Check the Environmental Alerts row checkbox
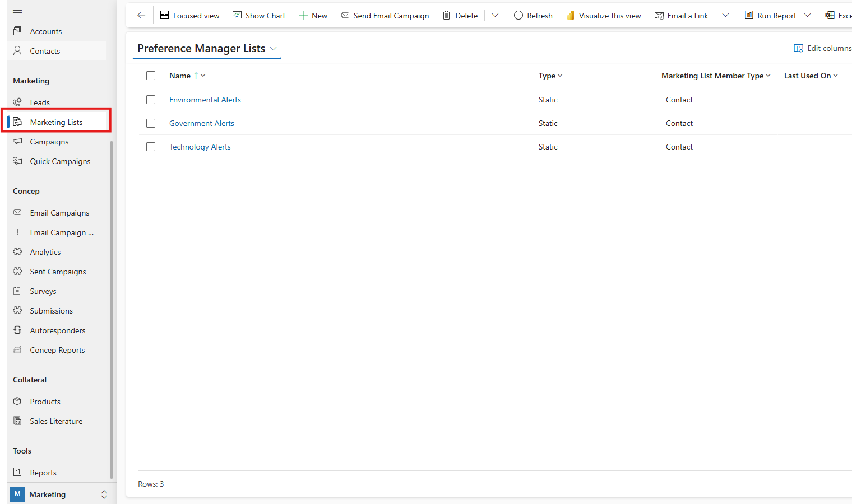The width and height of the screenshot is (852, 504). click(x=151, y=100)
